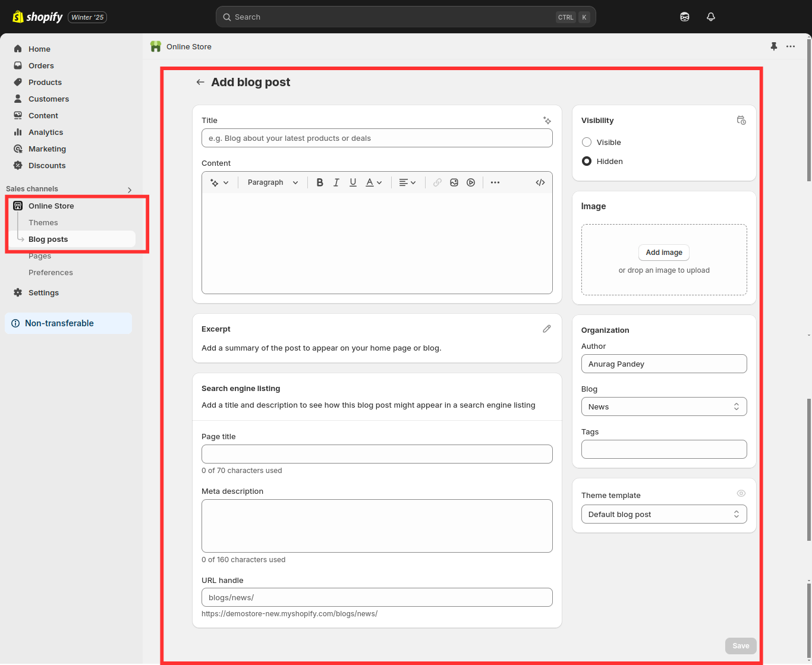Open the Theme template dropdown
812x665 pixels.
coord(664,514)
